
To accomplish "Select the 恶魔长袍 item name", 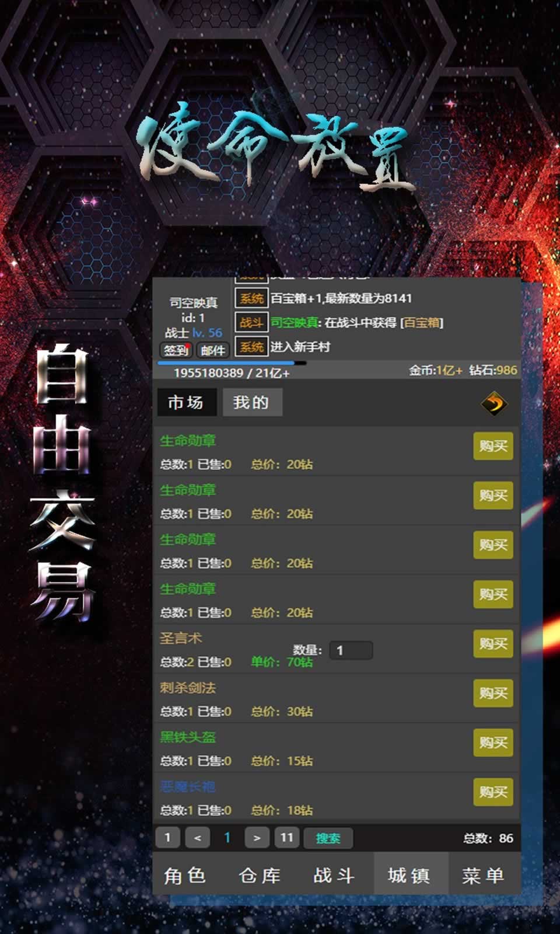I will [188, 787].
